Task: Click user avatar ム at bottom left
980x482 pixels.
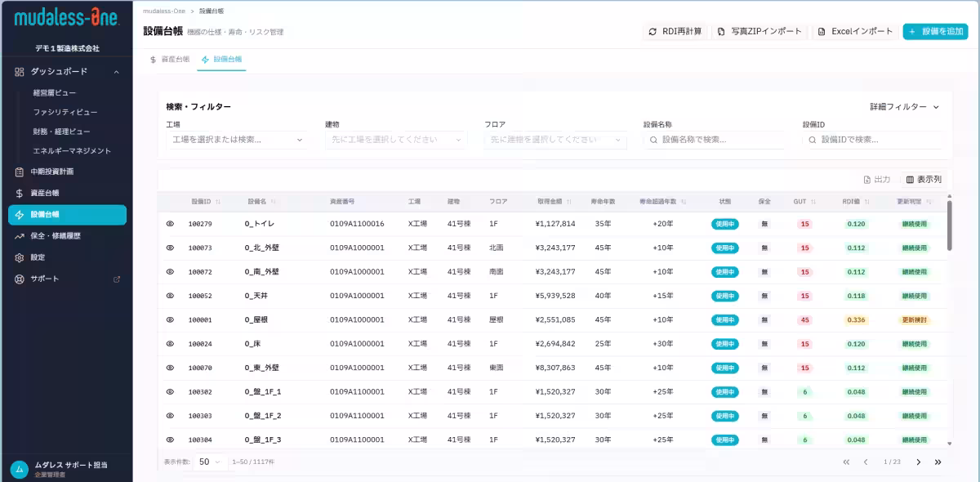Action: click(19, 469)
